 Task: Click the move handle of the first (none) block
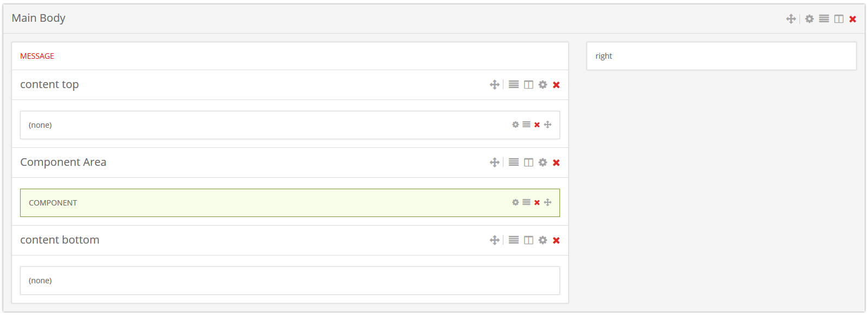click(x=547, y=125)
